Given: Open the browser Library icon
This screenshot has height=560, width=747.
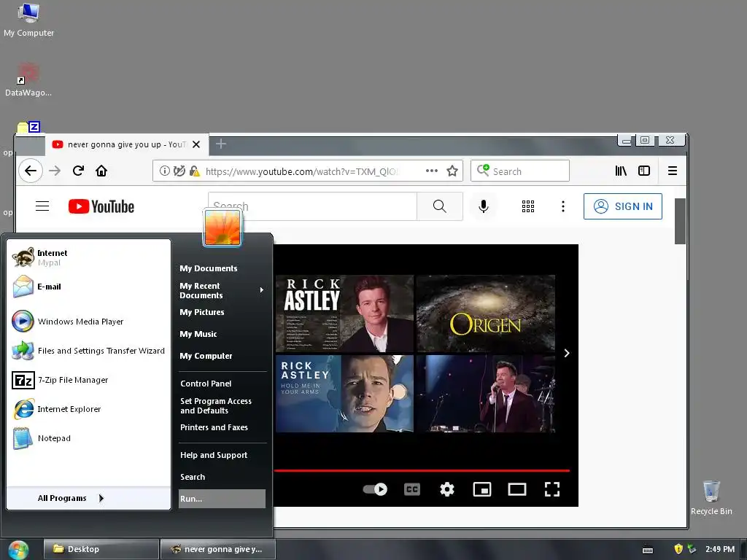Looking at the screenshot, I should [621, 171].
